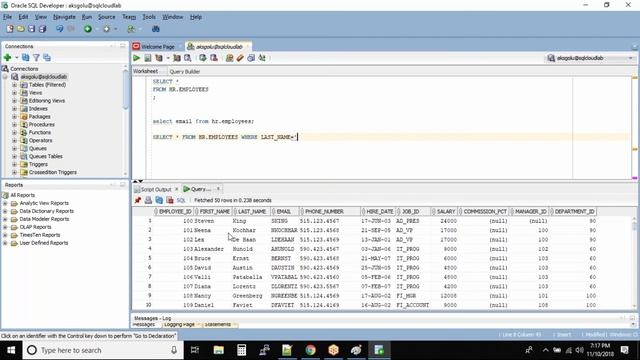This screenshot has width=640, height=360.
Task: Open the Tools menu
Action: point(149,17)
